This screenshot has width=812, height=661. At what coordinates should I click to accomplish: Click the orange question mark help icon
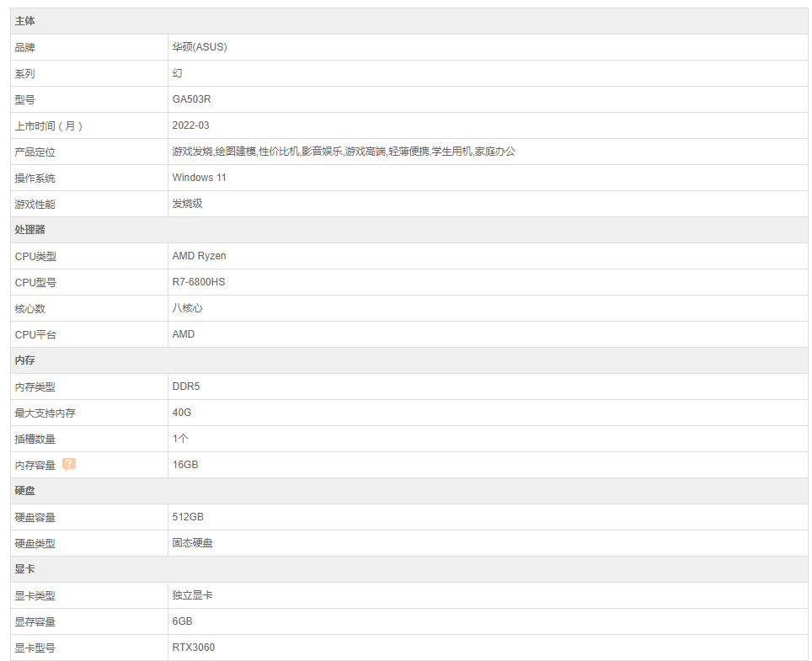click(69, 464)
